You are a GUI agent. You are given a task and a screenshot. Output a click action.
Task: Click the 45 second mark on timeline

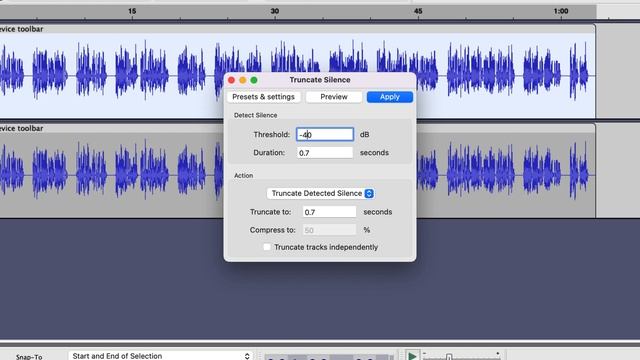(418, 11)
